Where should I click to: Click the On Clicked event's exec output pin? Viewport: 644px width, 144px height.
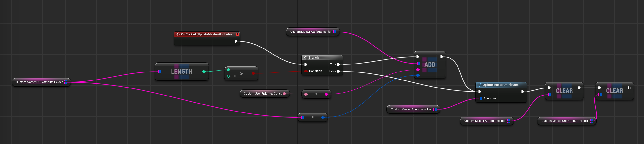pyautogui.click(x=236, y=41)
